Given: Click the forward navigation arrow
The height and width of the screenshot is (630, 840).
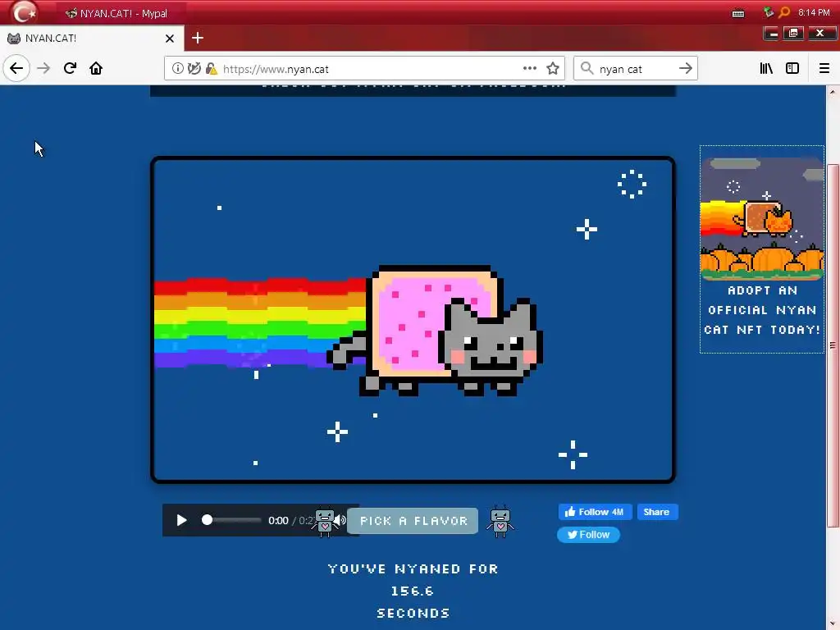Looking at the screenshot, I should 43,69.
